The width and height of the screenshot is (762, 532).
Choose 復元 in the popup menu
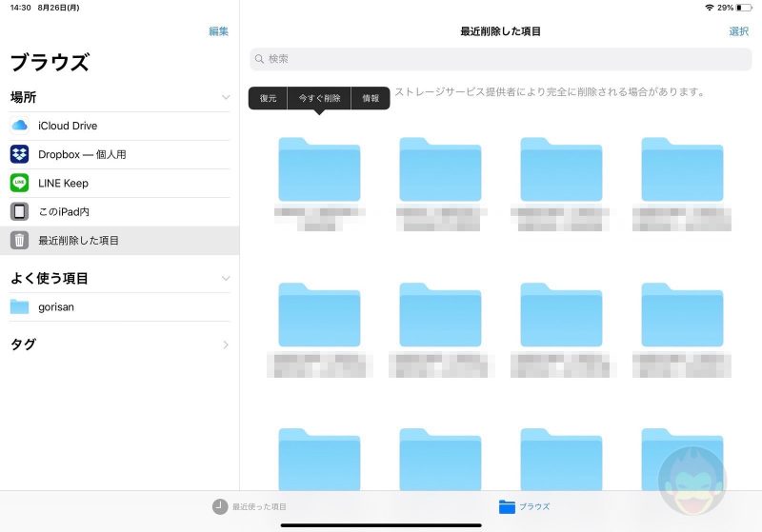point(268,98)
